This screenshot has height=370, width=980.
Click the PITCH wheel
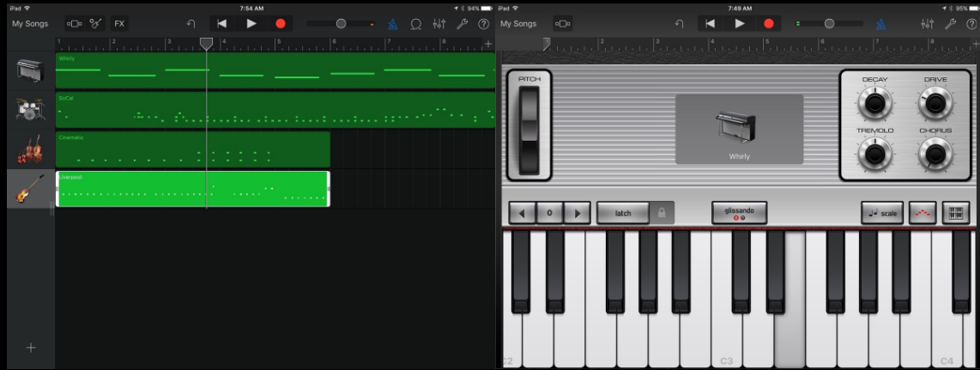(x=529, y=130)
